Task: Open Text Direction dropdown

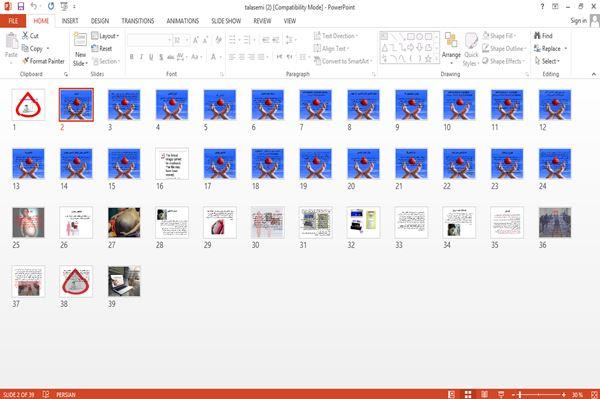Action: click(x=336, y=36)
